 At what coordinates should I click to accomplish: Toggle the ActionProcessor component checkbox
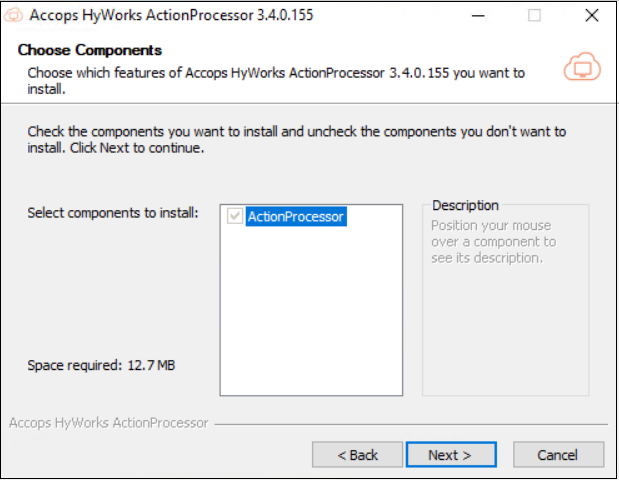(235, 216)
